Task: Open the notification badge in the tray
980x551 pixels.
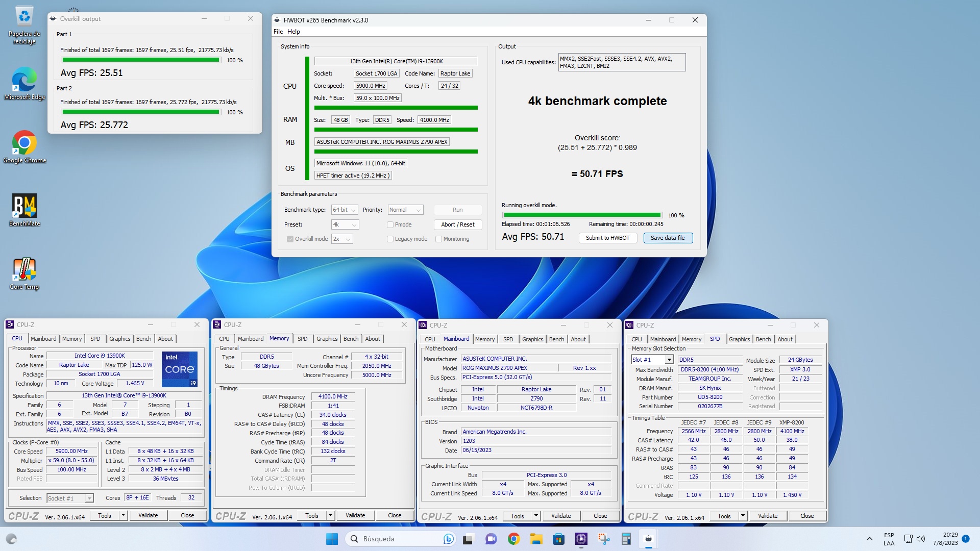Action: 966,539
